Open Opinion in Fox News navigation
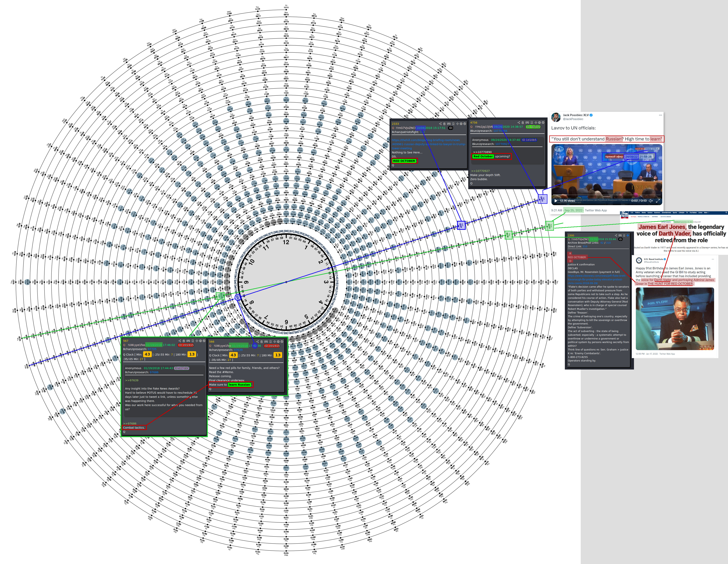Image resolution: width=728 pixels, height=564 pixels. (650, 213)
